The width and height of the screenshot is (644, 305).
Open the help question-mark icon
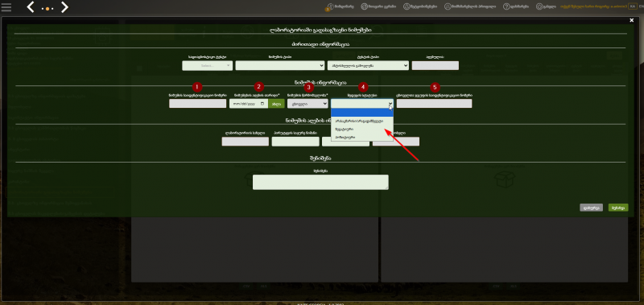click(x=506, y=6)
